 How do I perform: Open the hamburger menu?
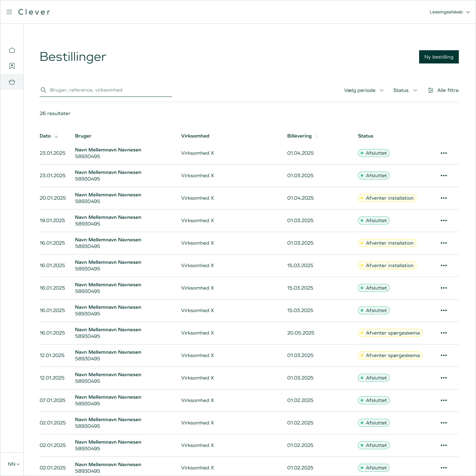click(9, 12)
